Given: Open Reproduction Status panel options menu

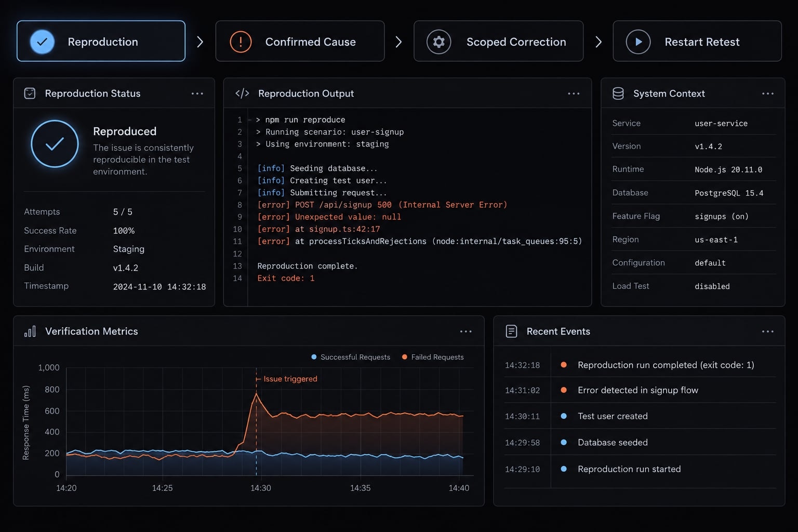Looking at the screenshot, I should tap(197, 94).
